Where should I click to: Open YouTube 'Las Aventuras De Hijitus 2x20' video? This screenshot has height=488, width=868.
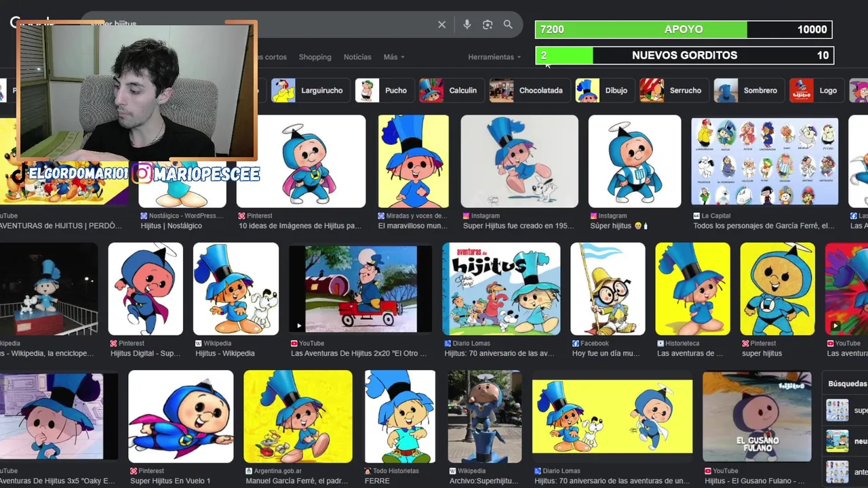coord(360,289)
